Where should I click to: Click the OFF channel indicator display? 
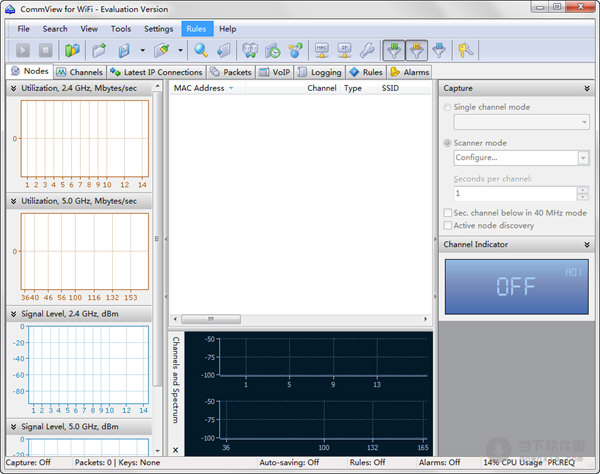click(517, 287)
